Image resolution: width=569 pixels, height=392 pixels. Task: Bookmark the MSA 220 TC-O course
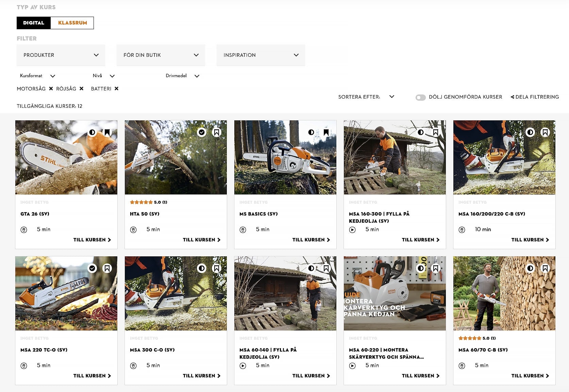107,268
